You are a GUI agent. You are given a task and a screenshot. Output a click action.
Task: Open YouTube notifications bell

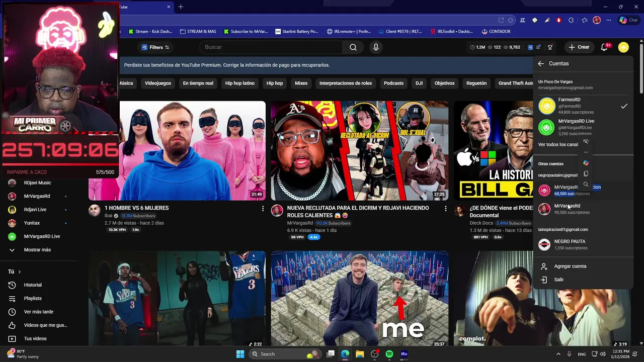click(604, 47)
